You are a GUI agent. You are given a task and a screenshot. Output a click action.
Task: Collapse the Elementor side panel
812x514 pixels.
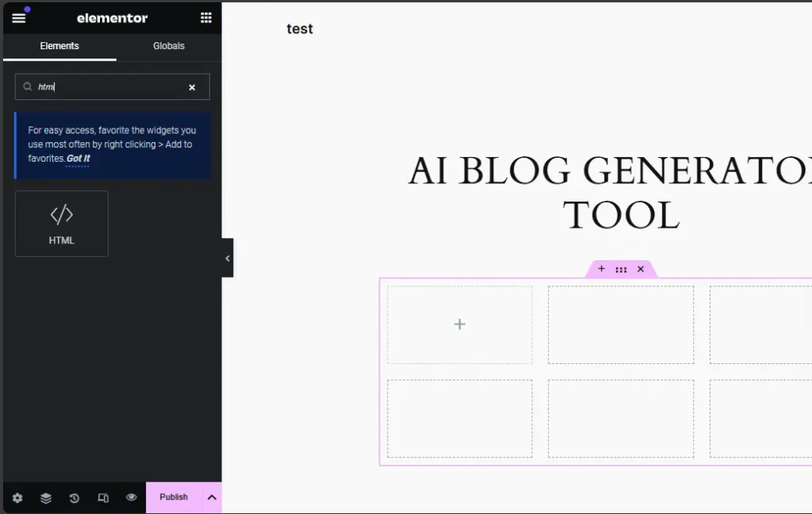pos(228,258)
